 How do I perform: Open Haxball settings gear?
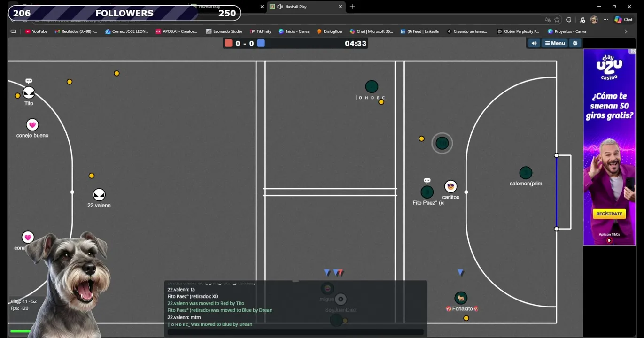click(575, 43)
